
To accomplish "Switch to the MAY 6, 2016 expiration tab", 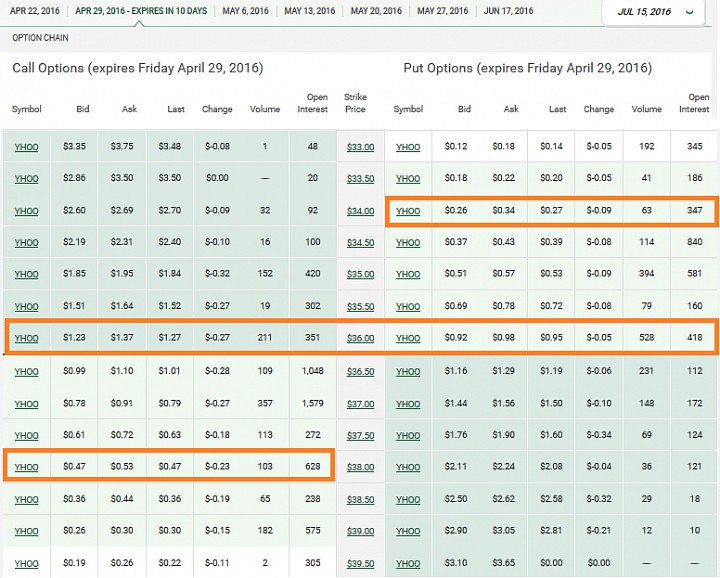I will [246, 11].
